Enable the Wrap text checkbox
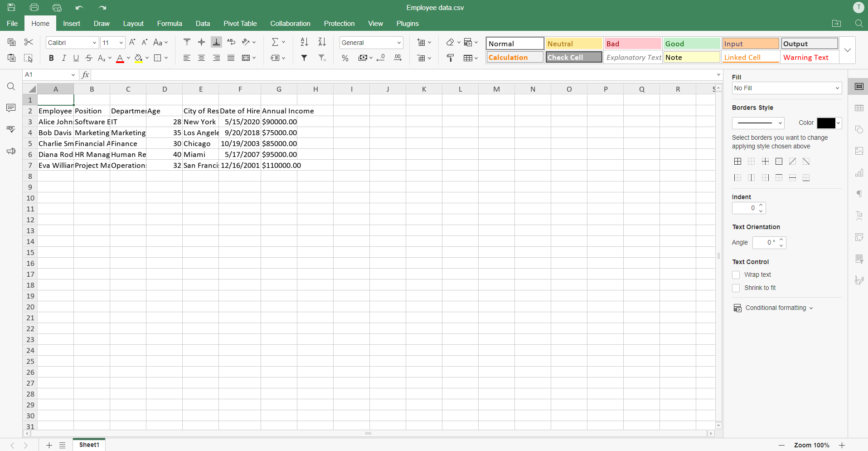The image size is (868, 451). 736,275
